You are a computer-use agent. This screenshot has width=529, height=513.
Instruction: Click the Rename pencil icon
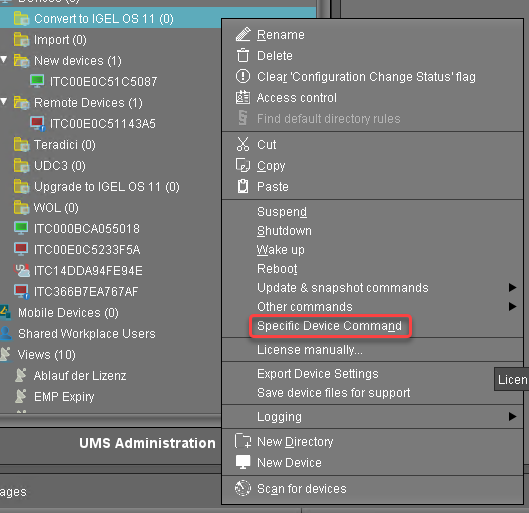coord(243,34)
